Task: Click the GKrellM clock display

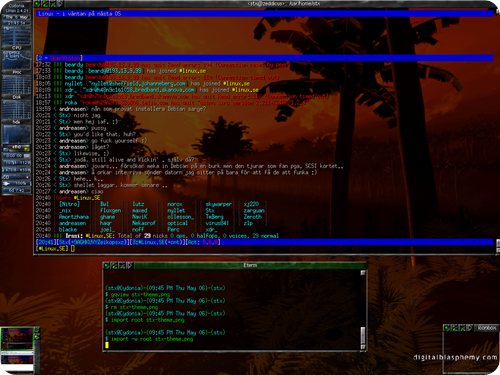Action: pos(16,23)
